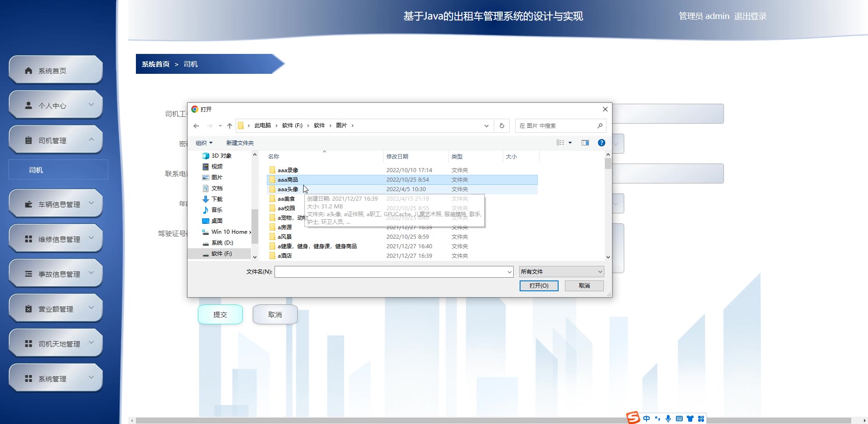Click the grid icon beside 司机天地管理
Screen dimensions: 868x424
coord(29,344)
